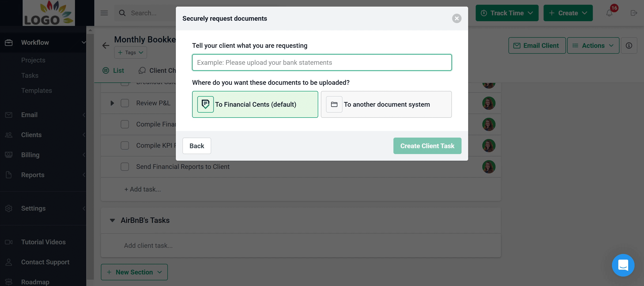Open the live chat bubble icon
The width and height of the screenshot is (644, 286).
tap(623, 265)
